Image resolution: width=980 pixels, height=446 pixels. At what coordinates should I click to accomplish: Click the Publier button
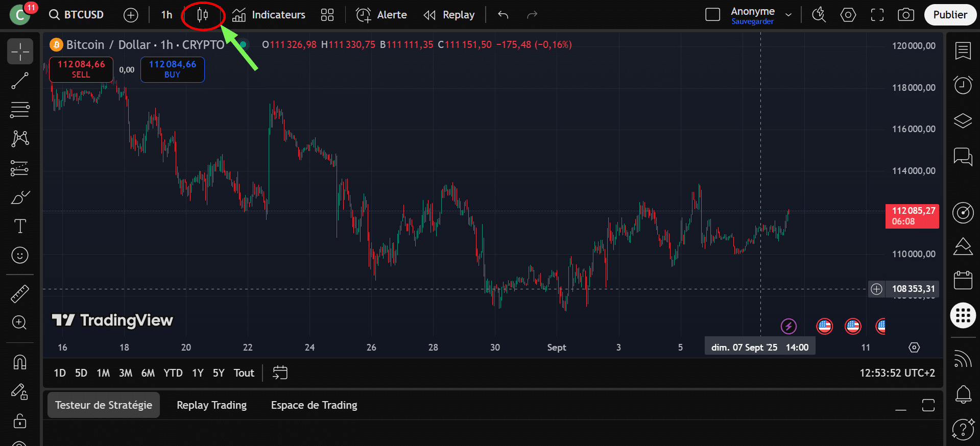[x=950, y=15]
